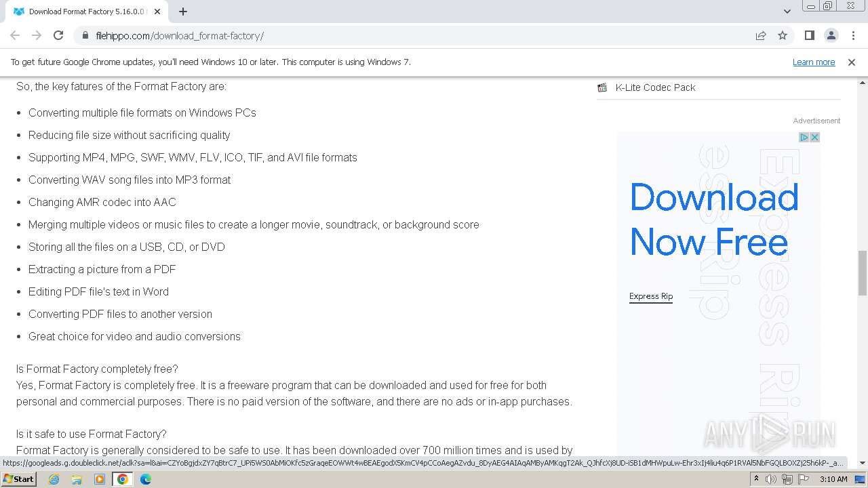Launch Microsoft Edge from the taskbar
This screenshot has height=488, width=868.
[x=146, y=479]
